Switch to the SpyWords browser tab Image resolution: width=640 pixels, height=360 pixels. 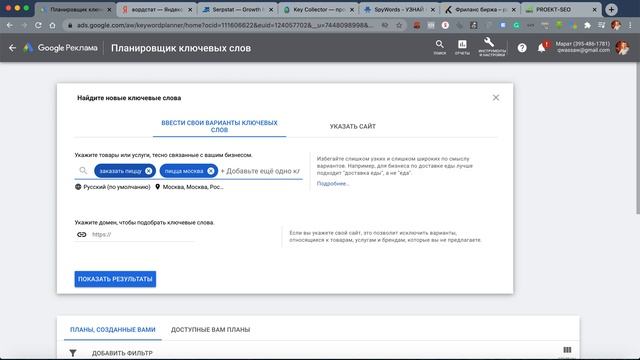coord(398,9)
